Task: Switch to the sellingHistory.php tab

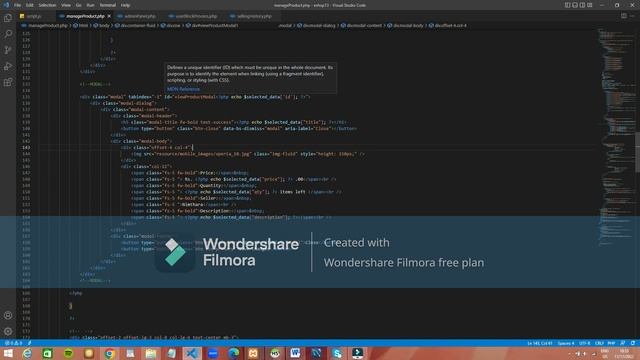Action: (x=254, y=16)
